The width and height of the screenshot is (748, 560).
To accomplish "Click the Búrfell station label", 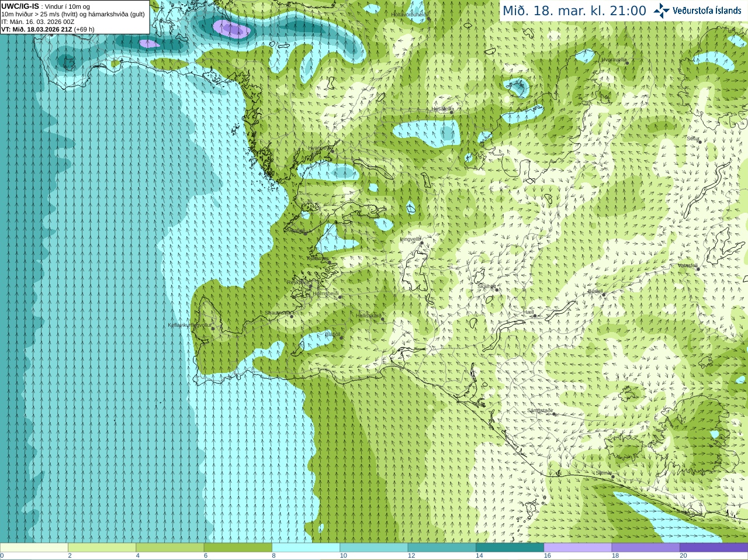I will [595, 291].
